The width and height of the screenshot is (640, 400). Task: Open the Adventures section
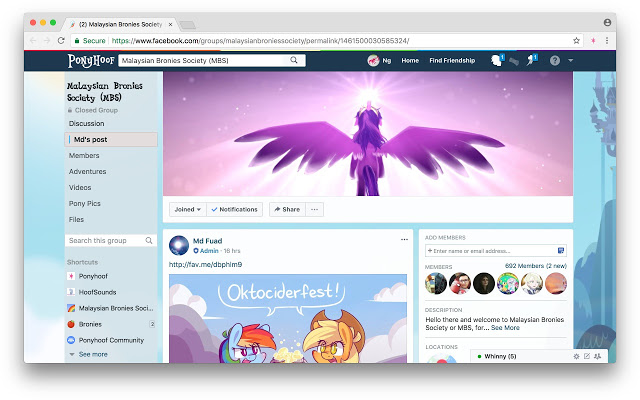point(87,171)
